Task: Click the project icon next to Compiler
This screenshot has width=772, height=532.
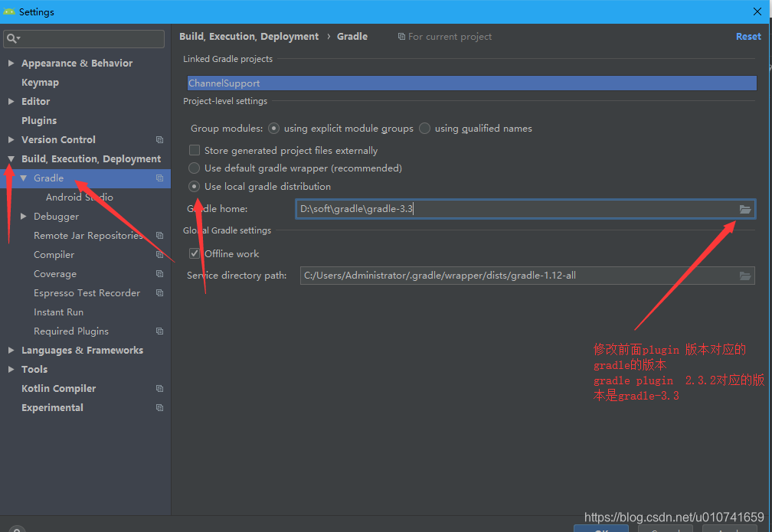Action: (159, 254)
